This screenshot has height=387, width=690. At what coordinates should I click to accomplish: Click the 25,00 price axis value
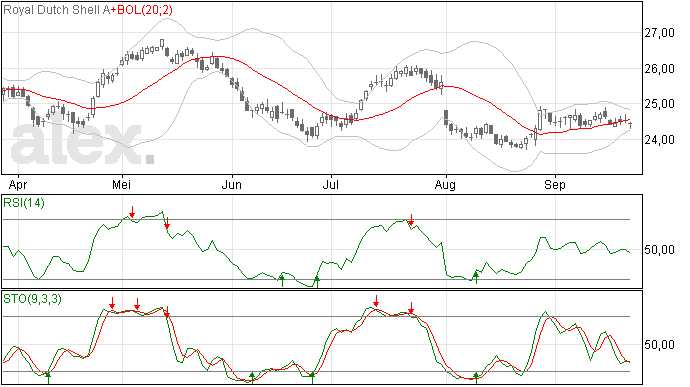659,104
